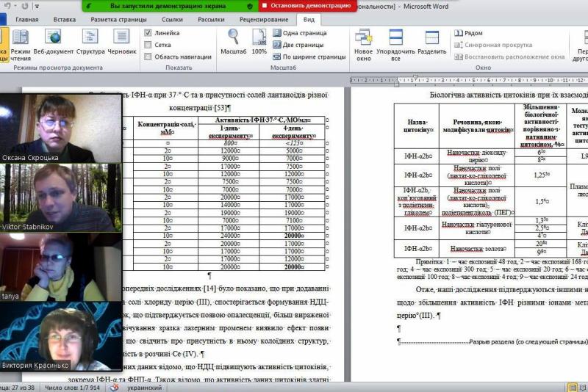Click the Наночастки гіалуронової кислоти cell

coord(476,228)
